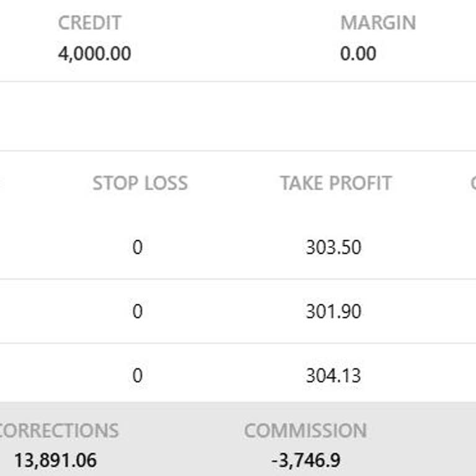Sort by the TAKE PROFIT column header

[x=335, y=183]
